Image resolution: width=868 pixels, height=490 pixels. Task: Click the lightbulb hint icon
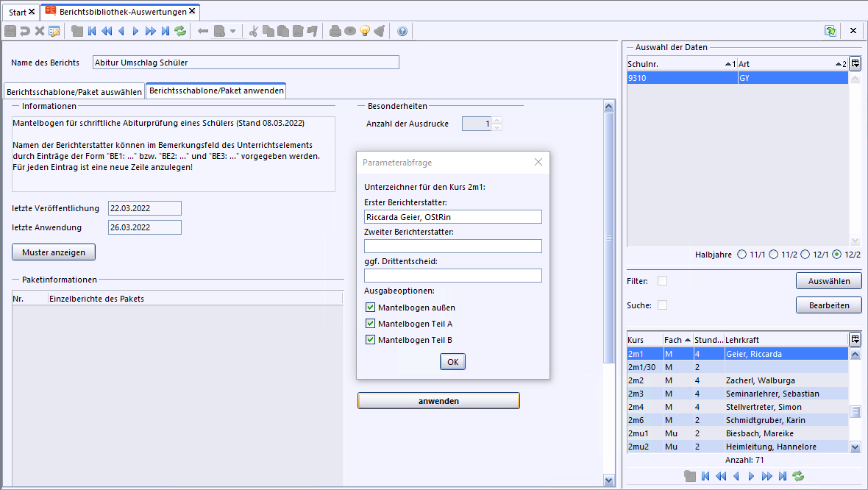[x=365, y=31]
